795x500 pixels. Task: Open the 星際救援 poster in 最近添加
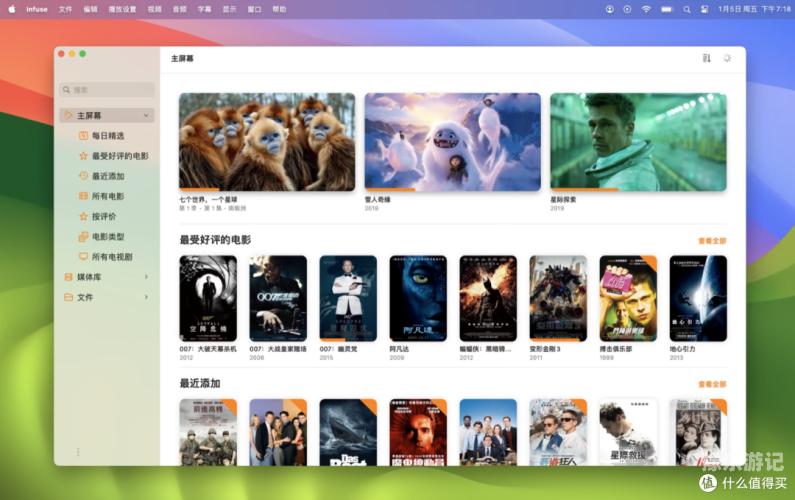pos(628,432)
